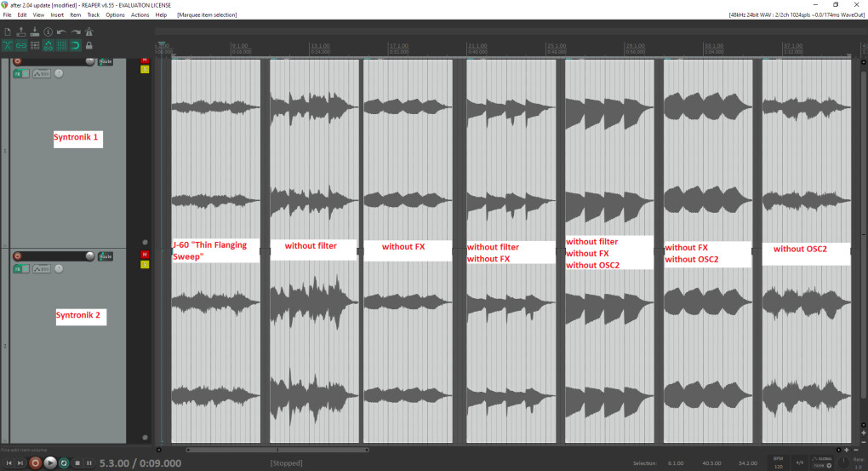
Task: Click the Open project toolbar icon
Action: coord(21,32)
